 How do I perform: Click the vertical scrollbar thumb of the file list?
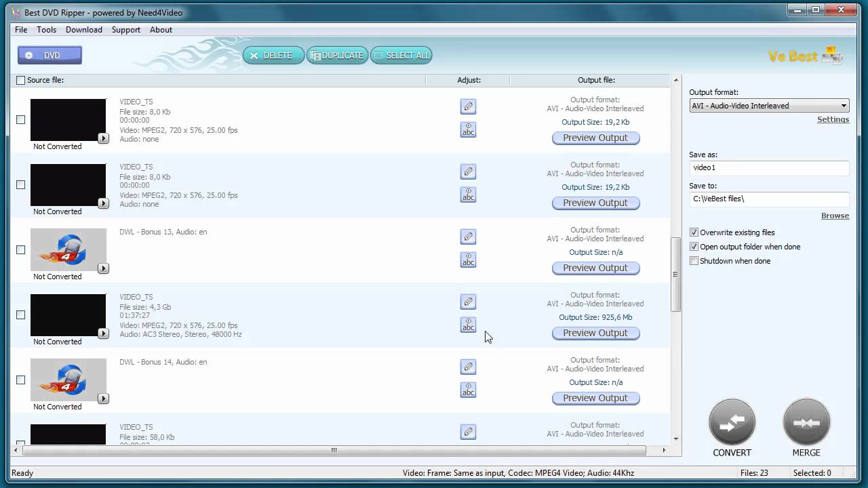[675, 274]
